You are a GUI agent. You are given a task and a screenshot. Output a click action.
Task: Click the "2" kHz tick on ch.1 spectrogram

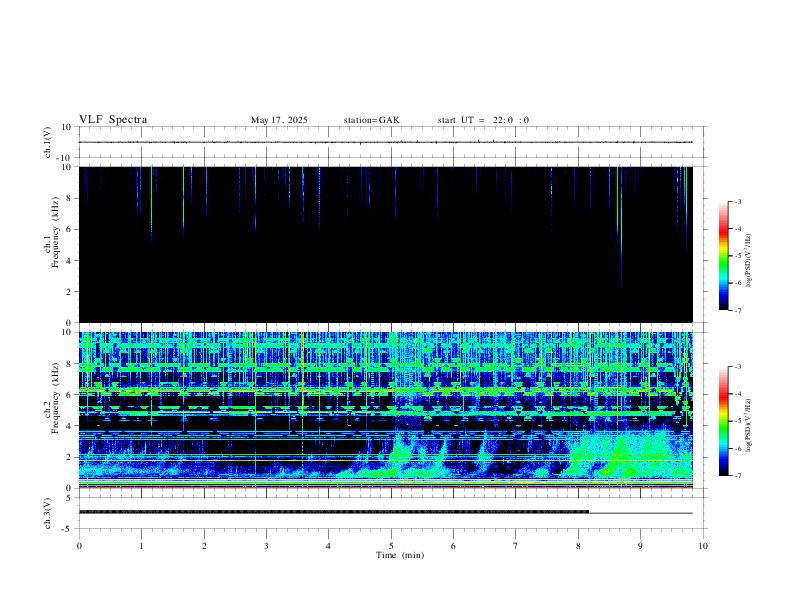(69, 291)
